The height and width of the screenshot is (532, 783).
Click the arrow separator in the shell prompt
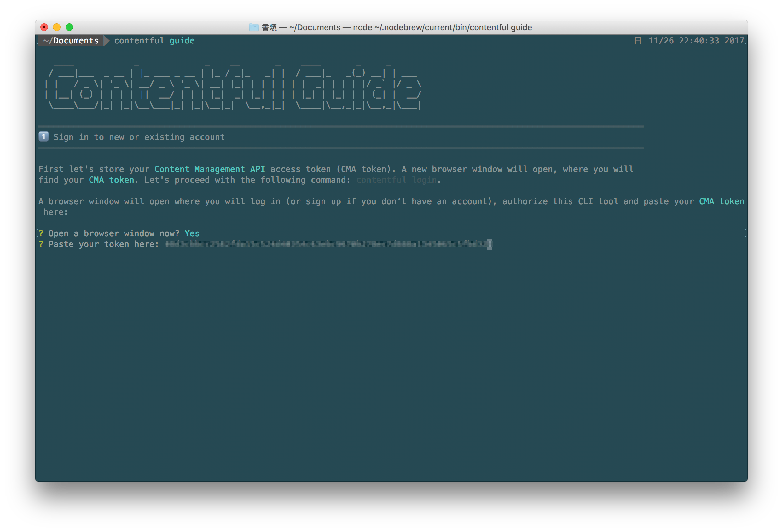point(107,40)
